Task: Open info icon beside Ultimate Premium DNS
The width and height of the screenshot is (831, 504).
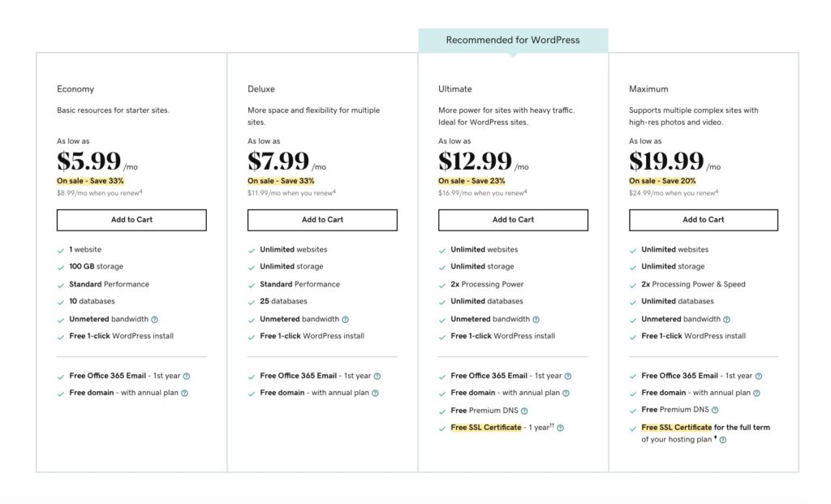Action: 524,411
